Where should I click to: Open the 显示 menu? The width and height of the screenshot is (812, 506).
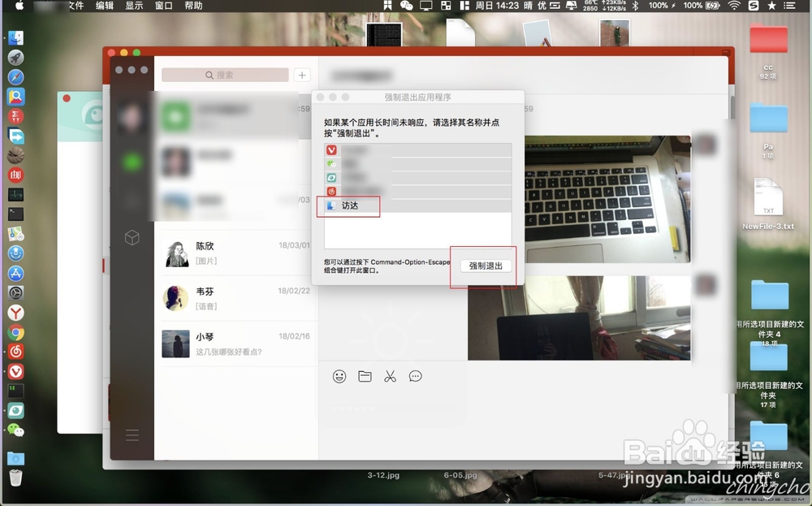click(x=134, y=6)
